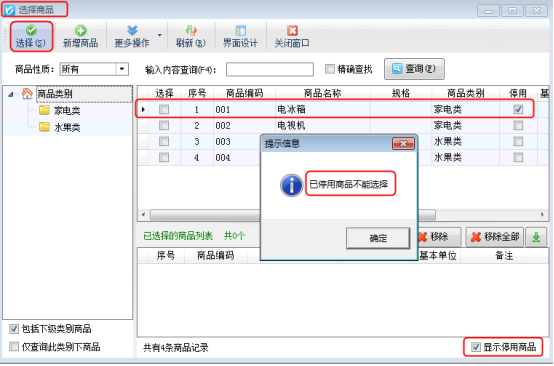
Task: Click the 查询(F) search button
Action: pos(414,69)
